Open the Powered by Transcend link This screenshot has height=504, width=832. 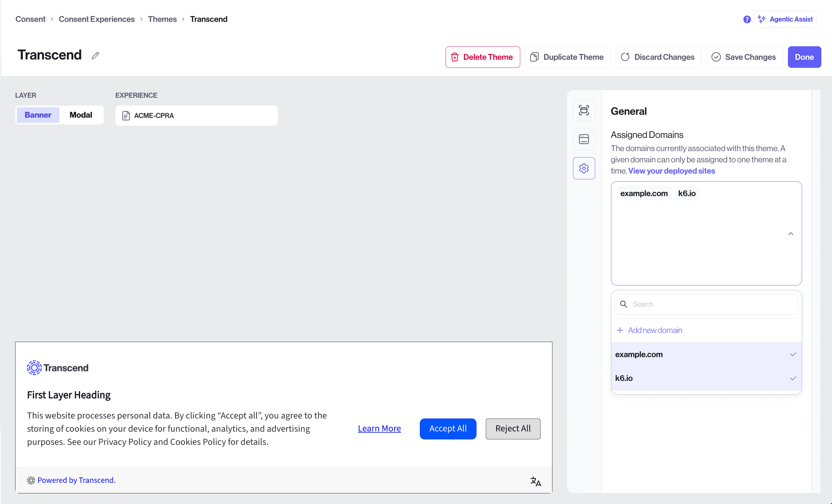pos(76,480)
